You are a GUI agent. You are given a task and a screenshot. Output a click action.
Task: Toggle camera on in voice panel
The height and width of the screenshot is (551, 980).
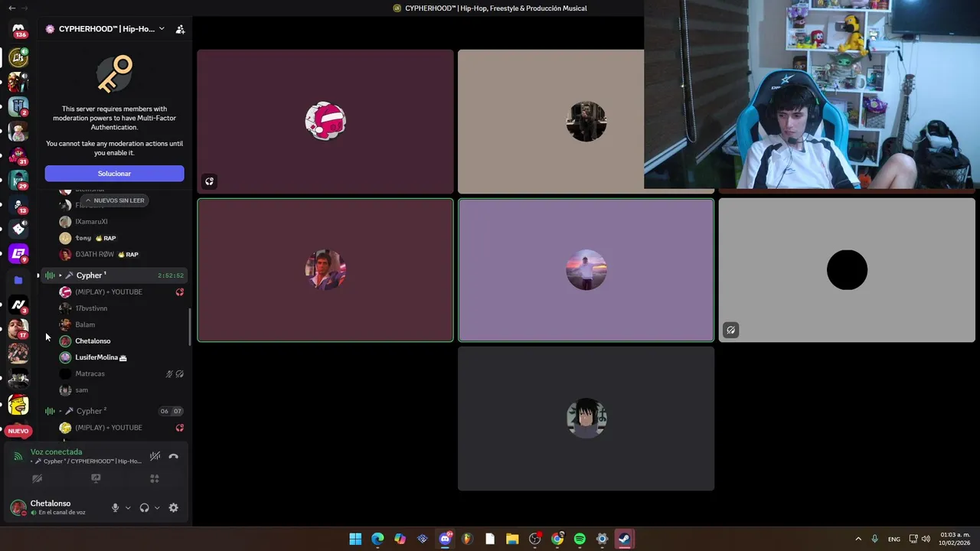37,478
